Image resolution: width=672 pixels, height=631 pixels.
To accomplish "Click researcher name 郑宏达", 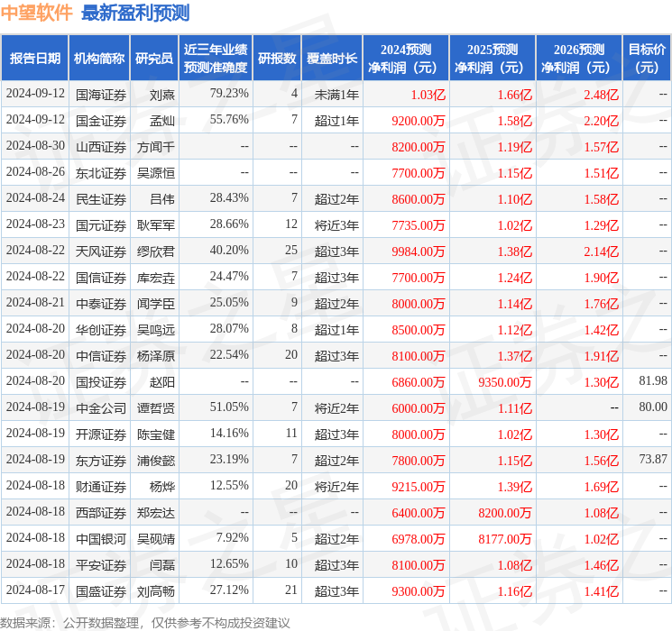I will point(155,513).
